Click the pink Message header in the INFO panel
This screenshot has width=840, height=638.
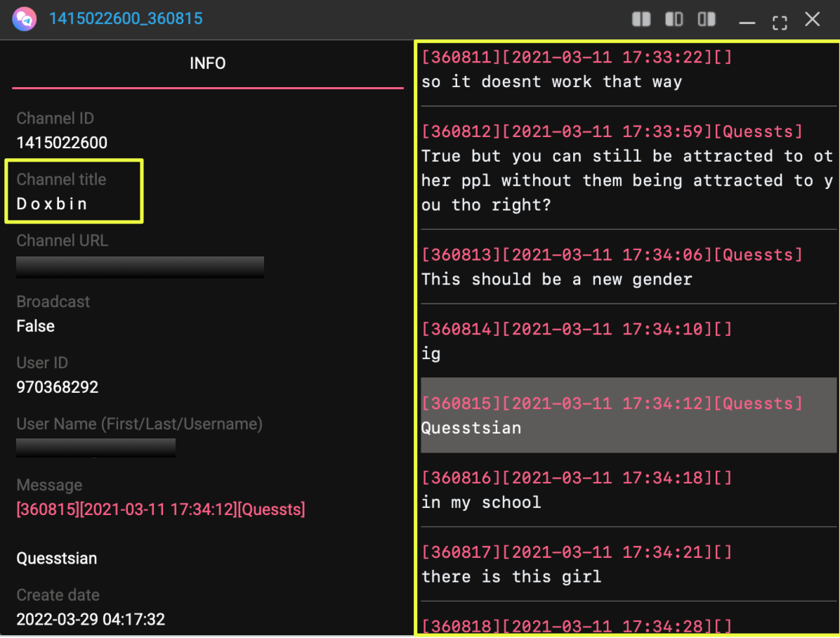click(161, 509)
